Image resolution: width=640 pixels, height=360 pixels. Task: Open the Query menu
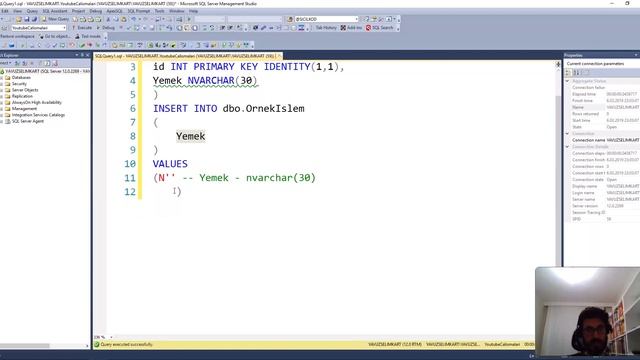(x=32, y=11)
